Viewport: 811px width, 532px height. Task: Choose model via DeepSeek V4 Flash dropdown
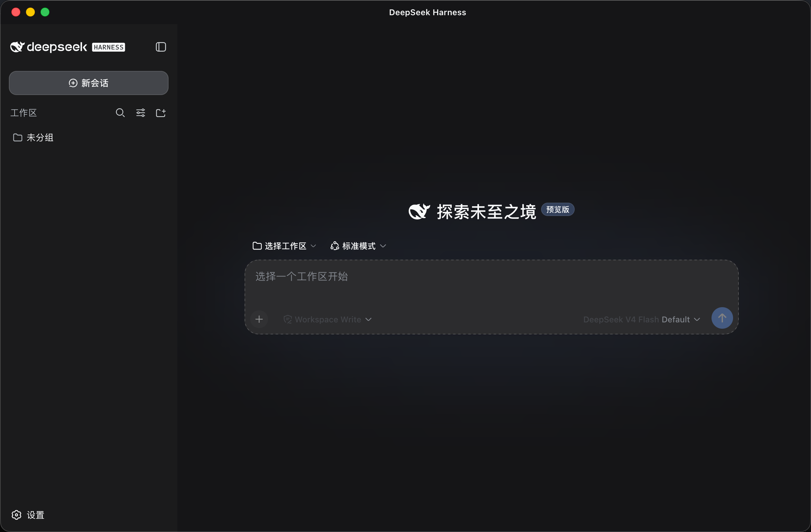[642, 320]
